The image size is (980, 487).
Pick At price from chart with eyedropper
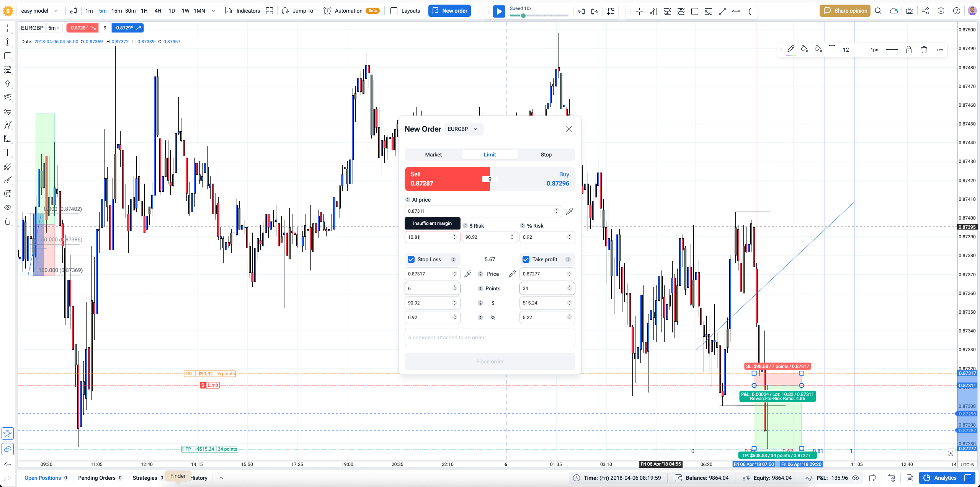click(570, 211)
